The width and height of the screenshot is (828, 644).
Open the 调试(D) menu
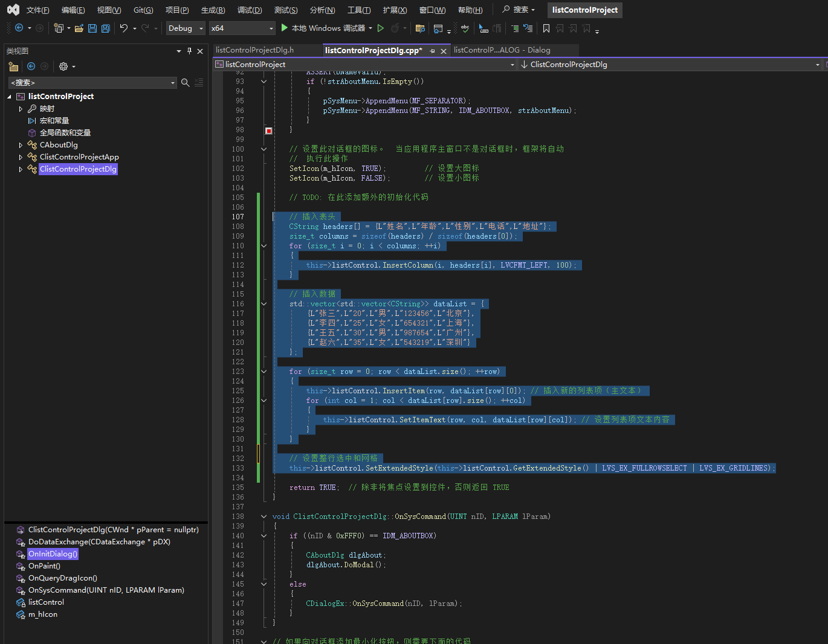(x=250, y=10)
